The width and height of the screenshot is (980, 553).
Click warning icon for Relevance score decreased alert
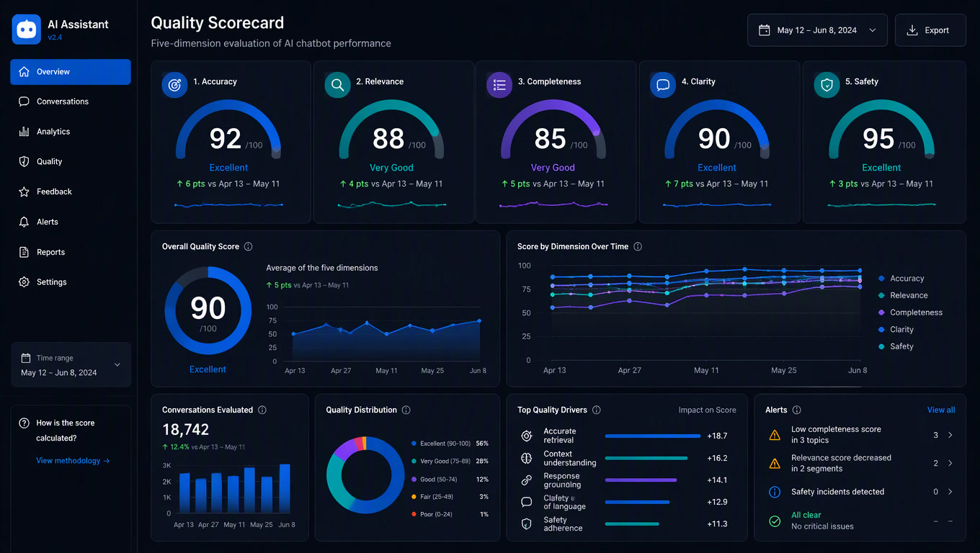point(775,463)
